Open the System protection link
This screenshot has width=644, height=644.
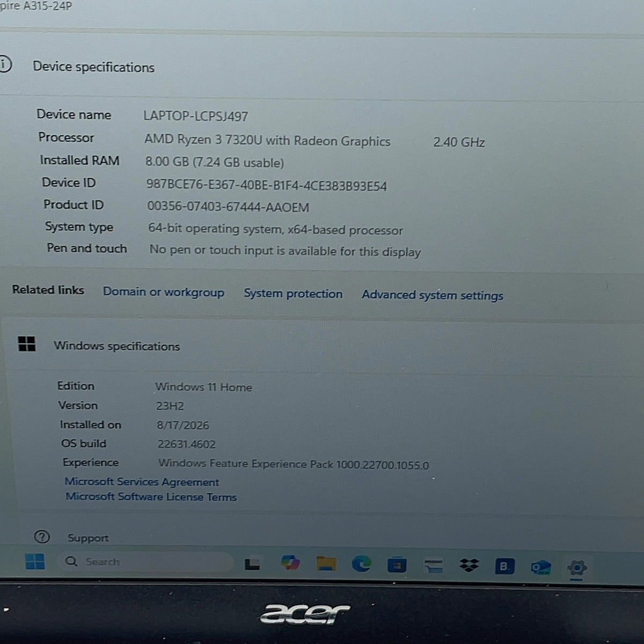click(x=293, y=294)
